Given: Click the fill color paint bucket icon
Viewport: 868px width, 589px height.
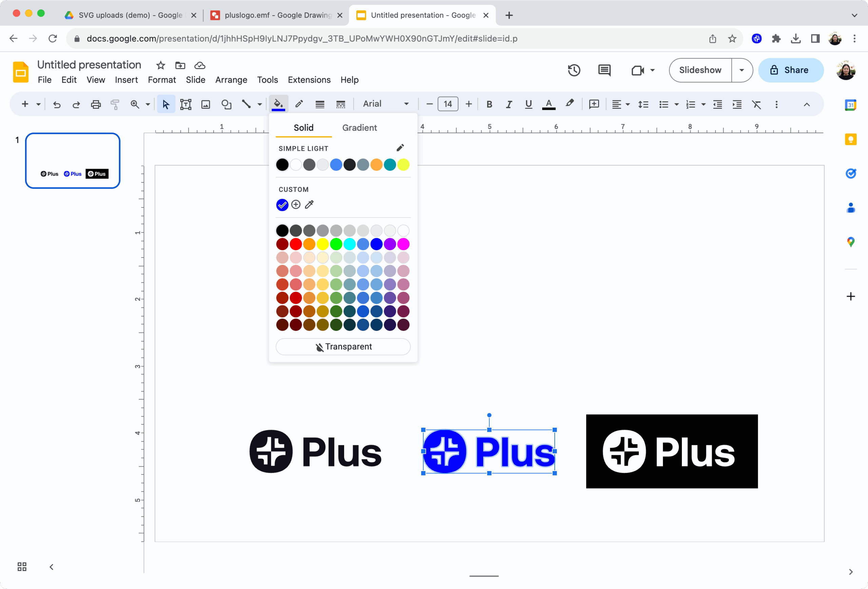Looking at the screenshot, I should 278,104.
